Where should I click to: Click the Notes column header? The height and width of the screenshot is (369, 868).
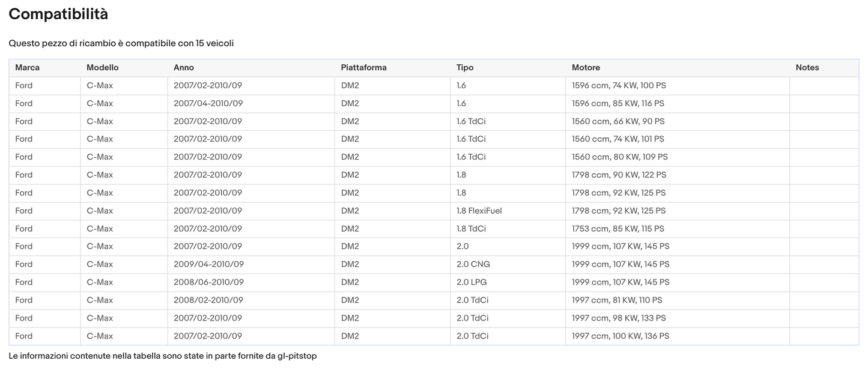pos(807,68)
